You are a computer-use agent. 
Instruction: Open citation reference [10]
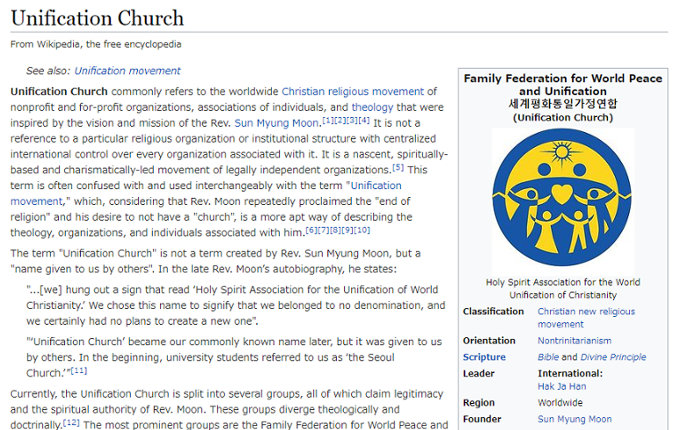(x=362, y=230)
